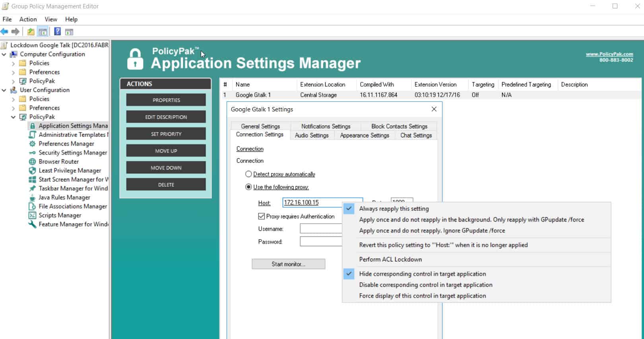Click the Taskbar Manager pin icon

33,188
